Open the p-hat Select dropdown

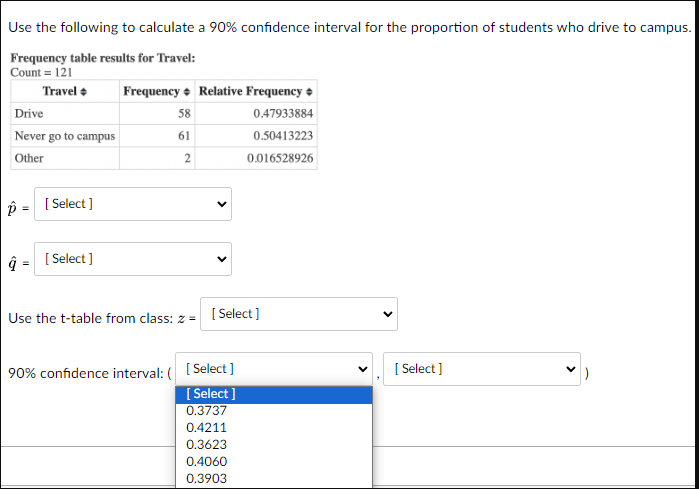point(132,204)
